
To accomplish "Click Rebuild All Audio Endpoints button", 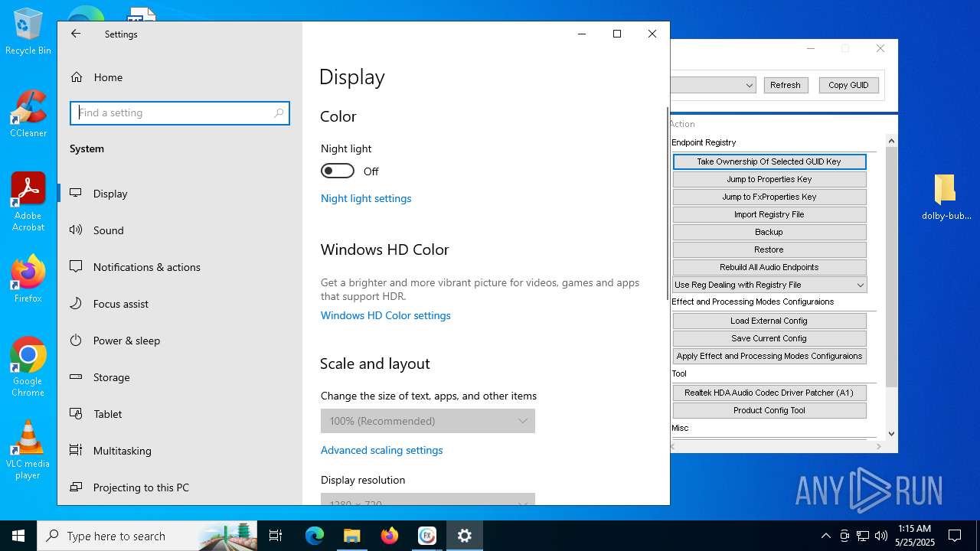I will (769, 267).
